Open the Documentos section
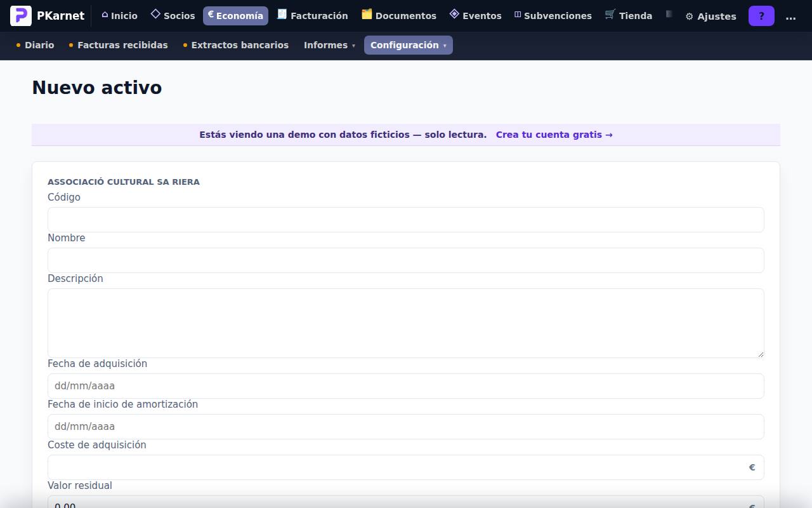The image size is (812, 508). click(x=399, y=16)
